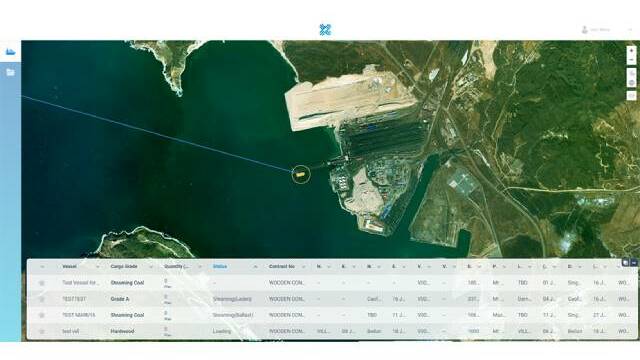Click the bottom map control icon below globe

click(x=631, y=96)
